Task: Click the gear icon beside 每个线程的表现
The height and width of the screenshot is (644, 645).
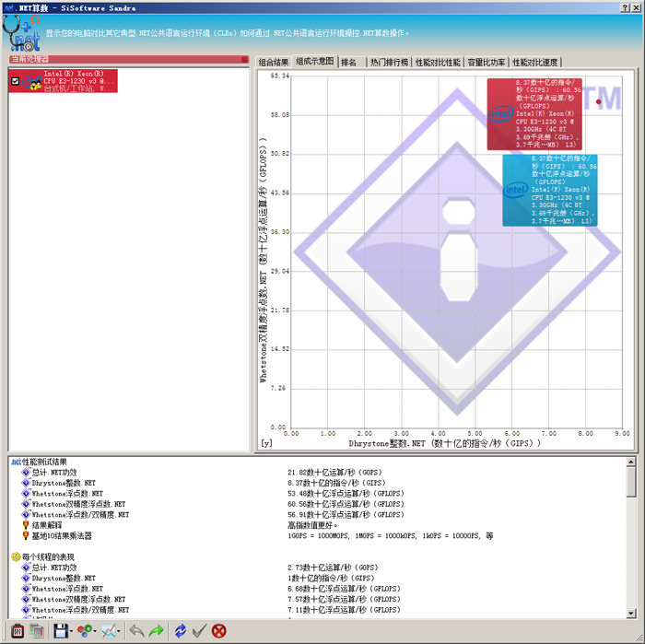Action: point(16,557)
